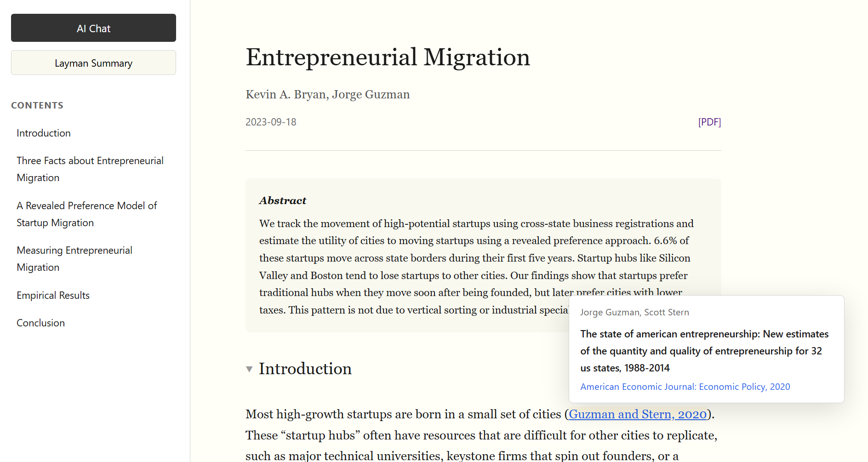Jump to Introduction in the contents sidebar
Image resolution: width=868 pixels, height=462 pixels.
[44, 133]
